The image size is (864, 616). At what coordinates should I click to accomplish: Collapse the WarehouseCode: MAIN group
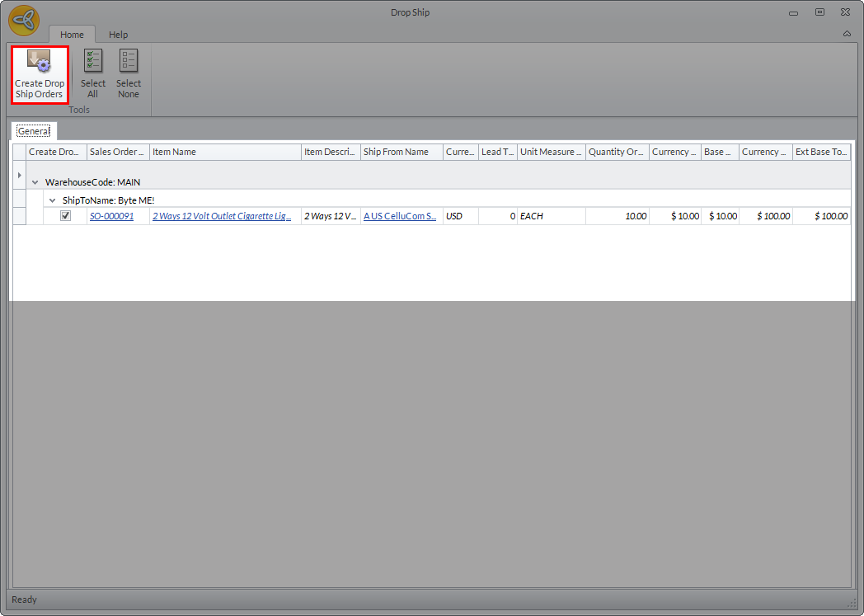35,181
